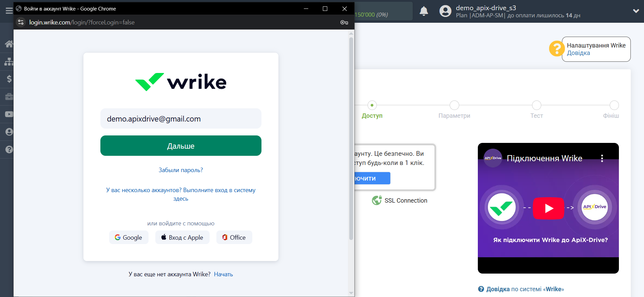Sign in with Google button
This screenshot has height=297, width=644.
click(129, 237)
